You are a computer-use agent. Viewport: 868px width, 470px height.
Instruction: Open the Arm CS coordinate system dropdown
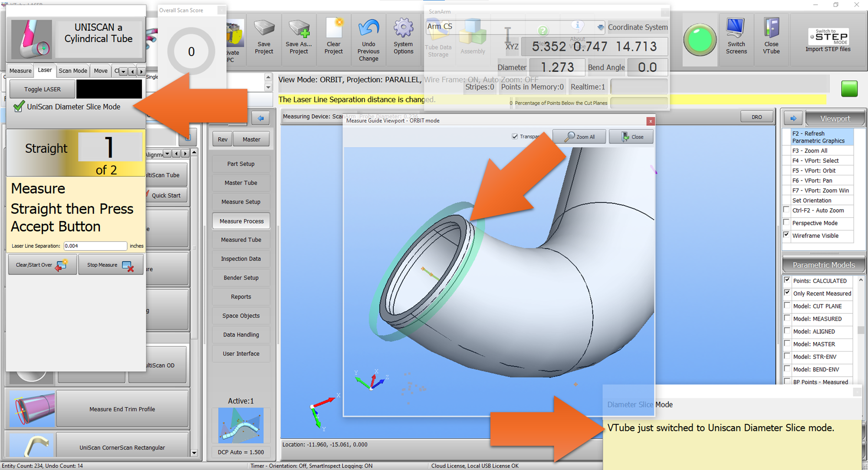[x=600, y=27]
